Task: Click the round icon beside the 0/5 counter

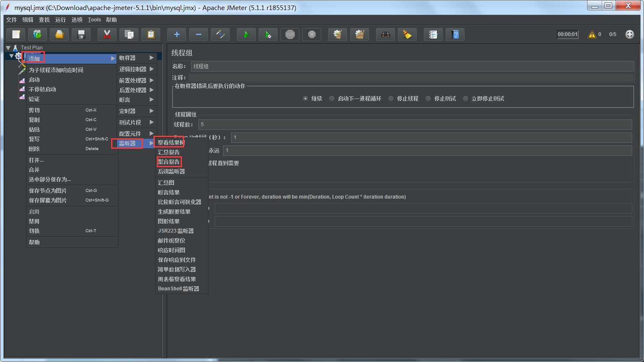Action: [x=630, y=34]
